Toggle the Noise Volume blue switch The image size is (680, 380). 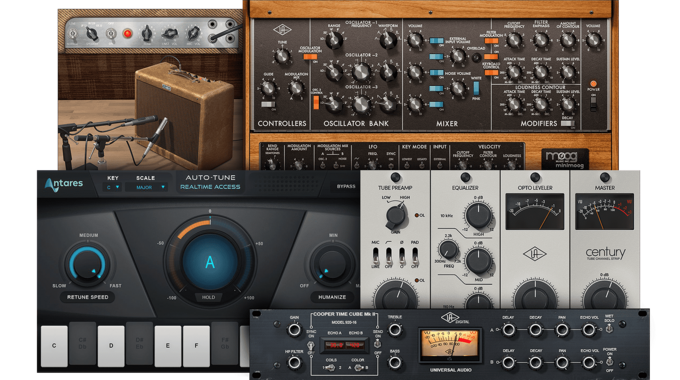pyautogui.click(x=436, y=89)
